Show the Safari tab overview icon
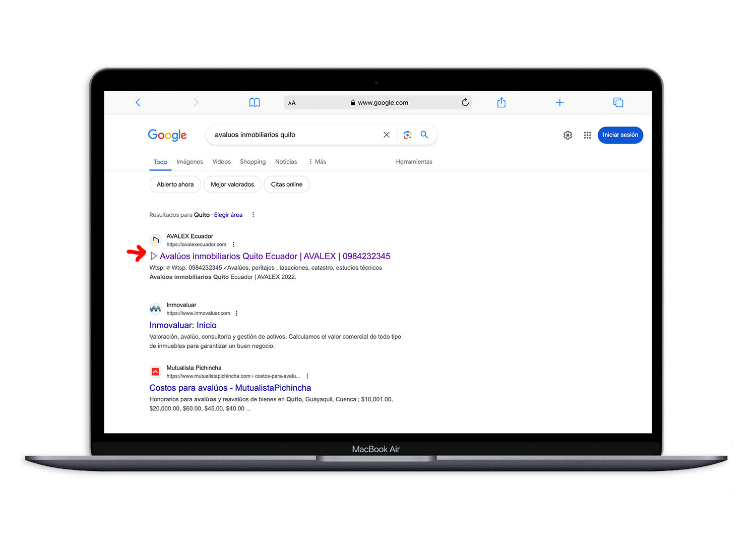The height and width of the screenshot is (546, 756). point(618,102)
